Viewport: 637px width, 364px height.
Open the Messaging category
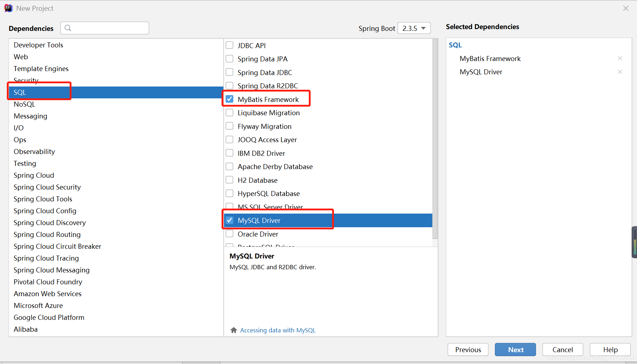116,116
